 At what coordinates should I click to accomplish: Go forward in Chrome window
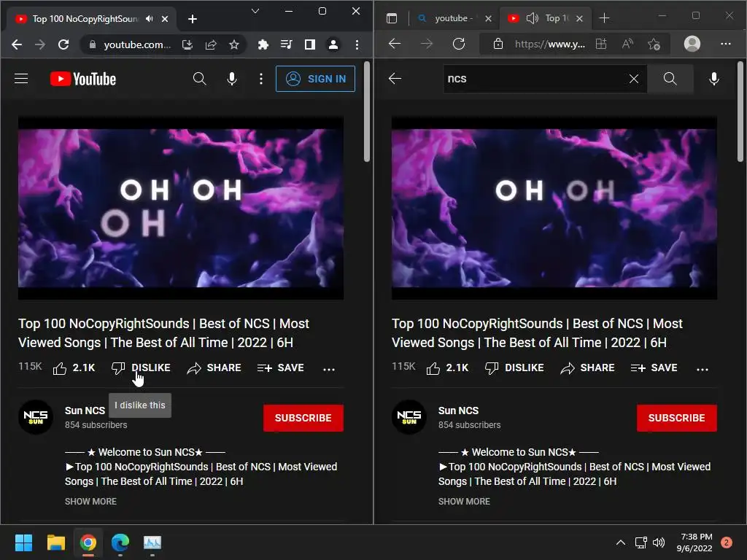point(40,44)
